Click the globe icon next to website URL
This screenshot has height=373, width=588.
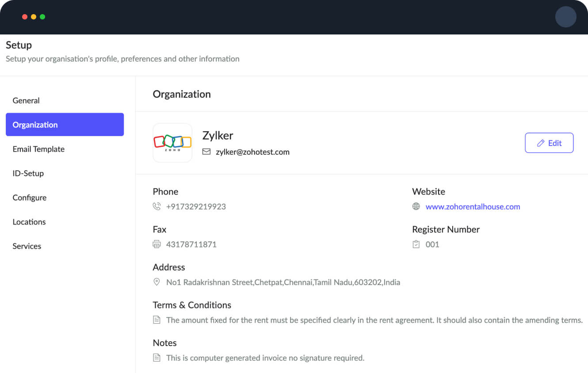[416, 206]
